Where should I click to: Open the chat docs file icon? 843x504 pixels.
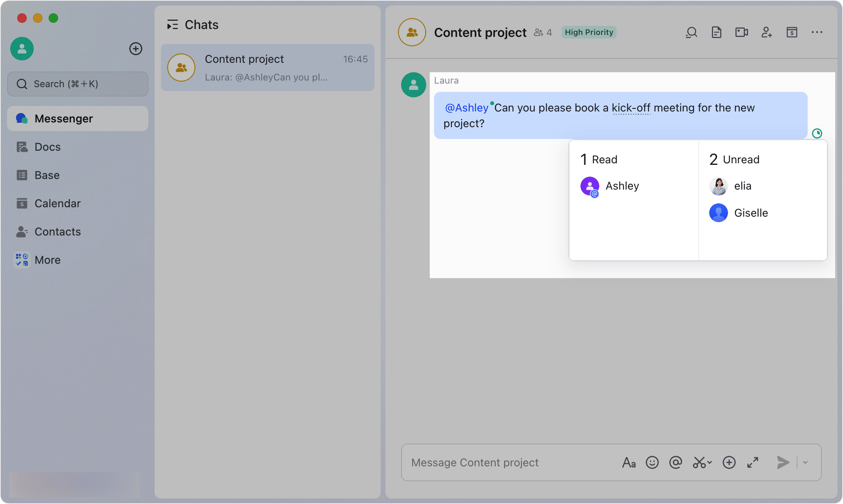click(716, 32)
